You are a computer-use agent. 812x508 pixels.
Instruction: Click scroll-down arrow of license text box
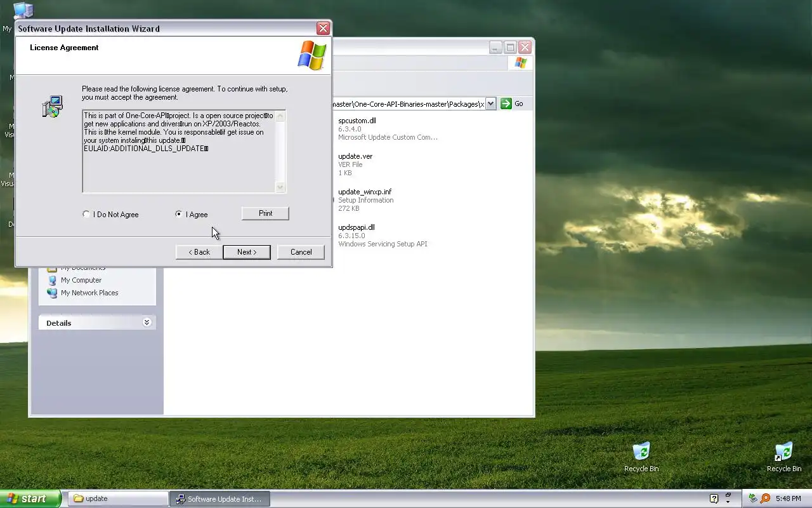(x=280, y=187)
